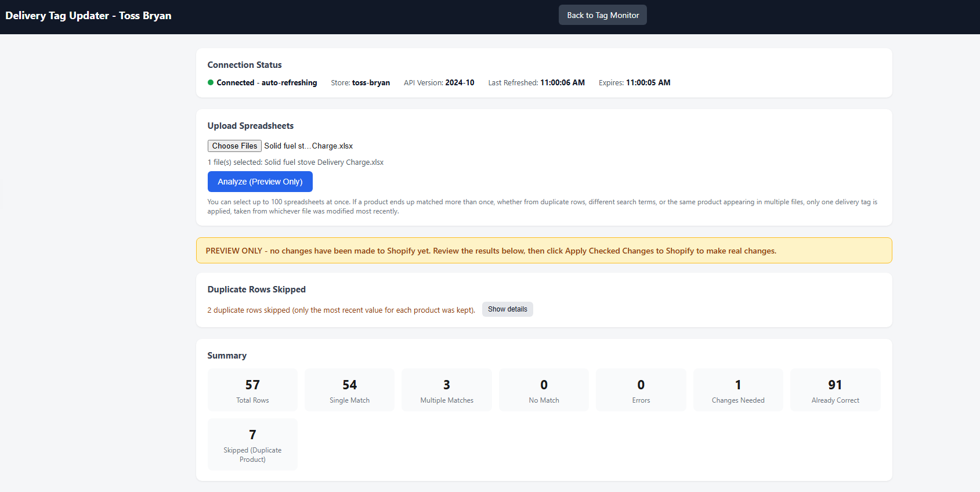Run Analyze (Preview Only)
Viewport: 980px width, 492px height.
coord(260,182)
